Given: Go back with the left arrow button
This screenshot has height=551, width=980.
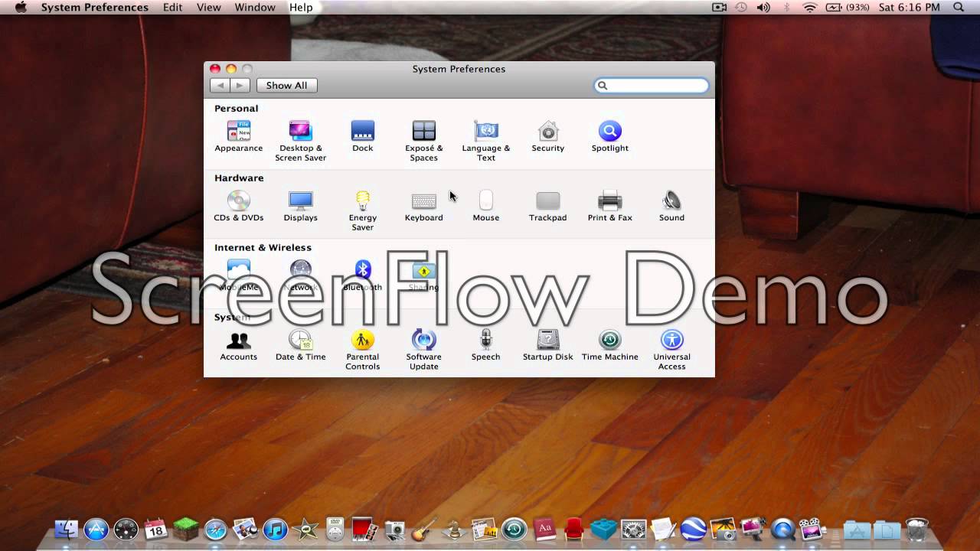Looking at the screenshot, I should pyautogui.click(x=220, y=86).
